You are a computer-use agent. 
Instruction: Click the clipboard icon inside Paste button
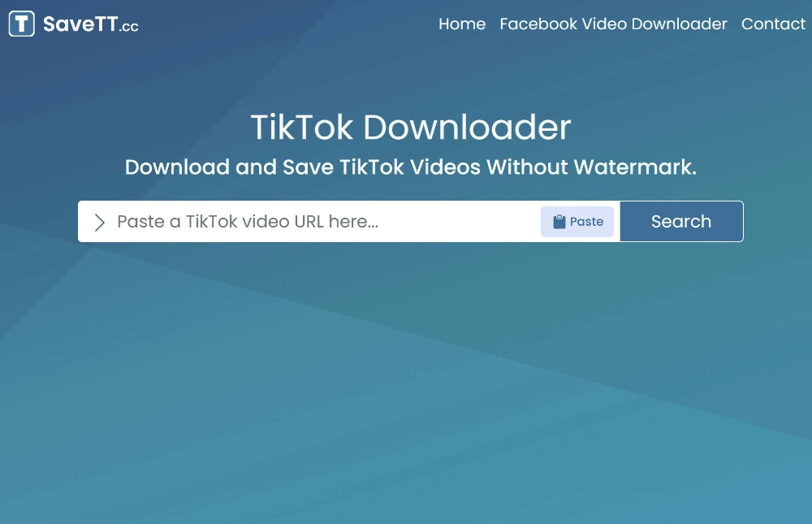click(x=559, y=222)
